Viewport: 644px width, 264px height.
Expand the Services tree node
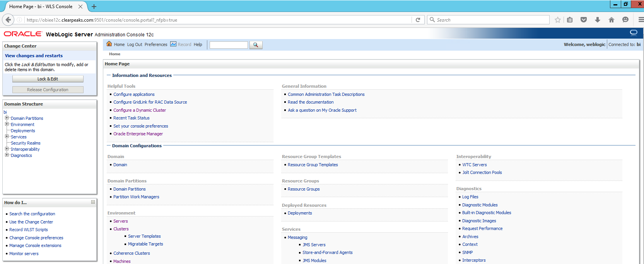(x=7, y=136)
